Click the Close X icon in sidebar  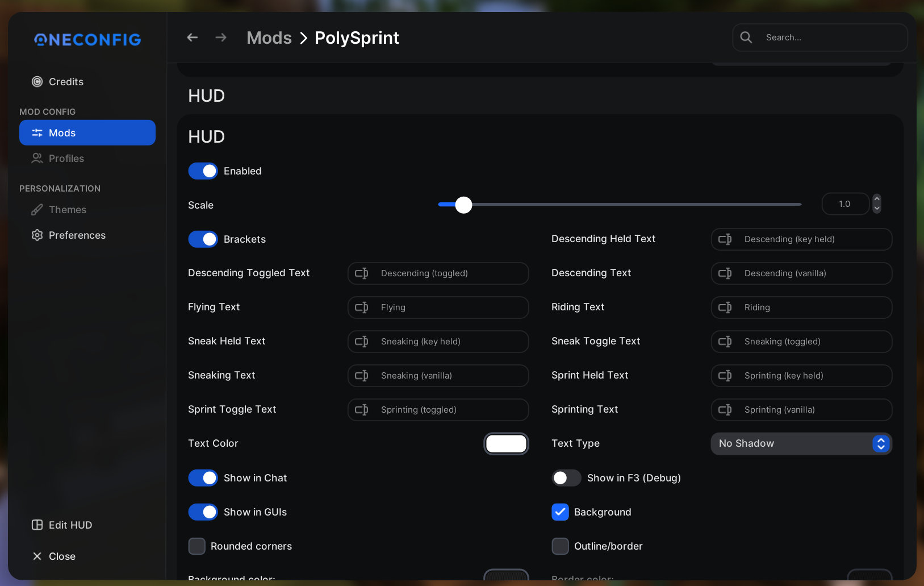(x=37, y=556)
